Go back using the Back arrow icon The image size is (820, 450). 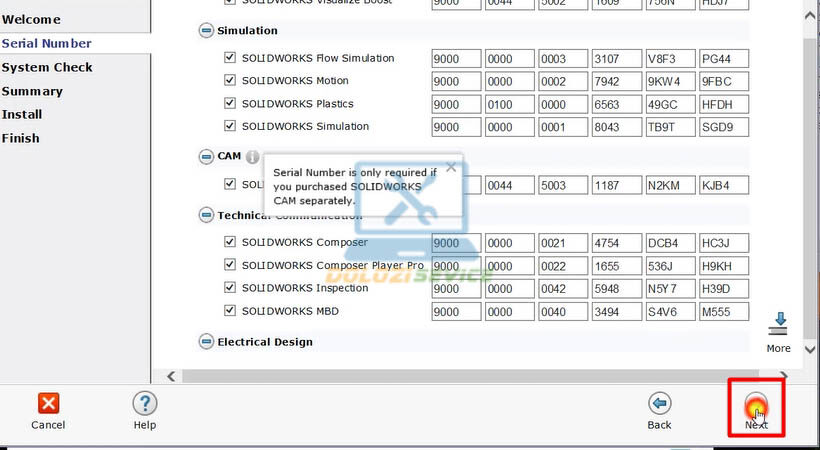pyautogui.click(x=659, y=403)
